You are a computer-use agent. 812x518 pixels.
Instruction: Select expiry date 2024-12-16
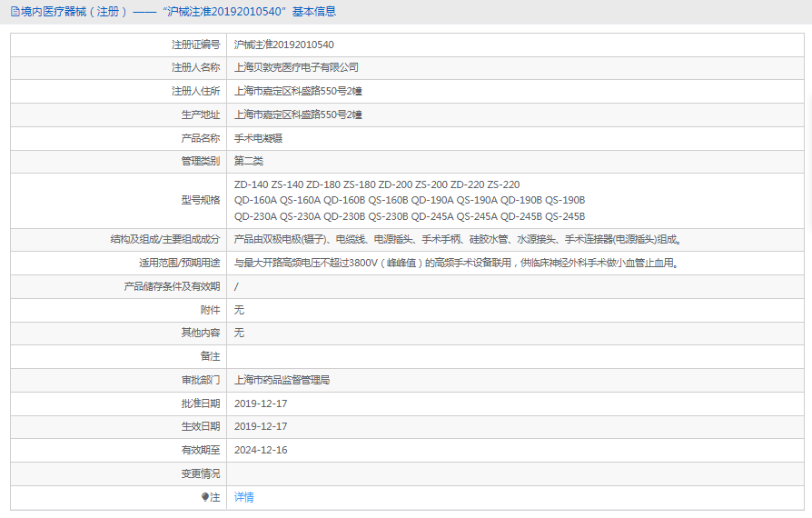[x=261, y=450]
